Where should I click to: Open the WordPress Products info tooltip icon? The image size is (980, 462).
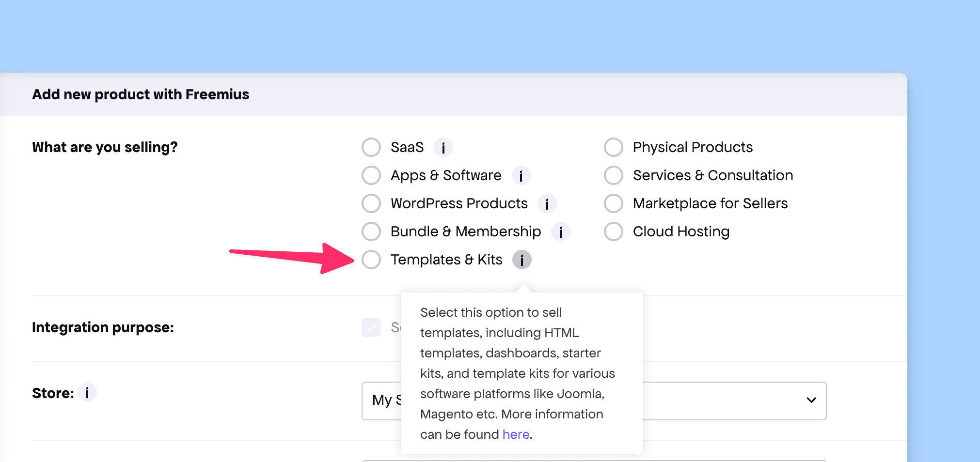547,203
